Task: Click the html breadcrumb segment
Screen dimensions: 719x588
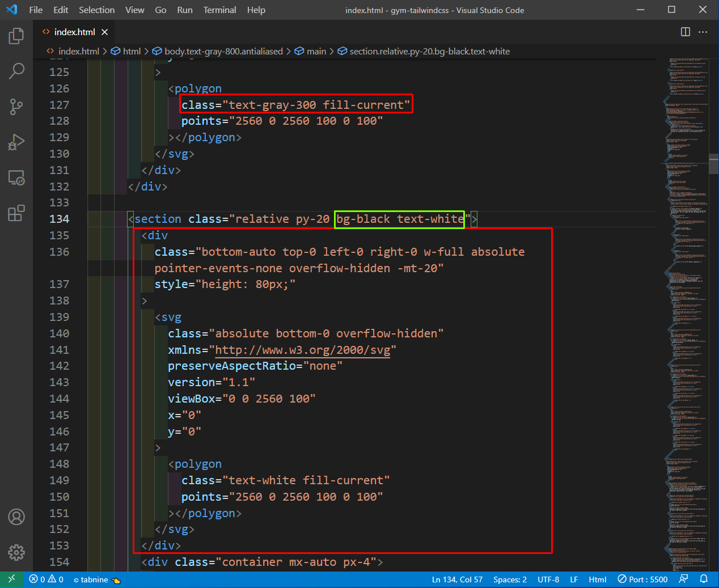Action: (126, 52)
